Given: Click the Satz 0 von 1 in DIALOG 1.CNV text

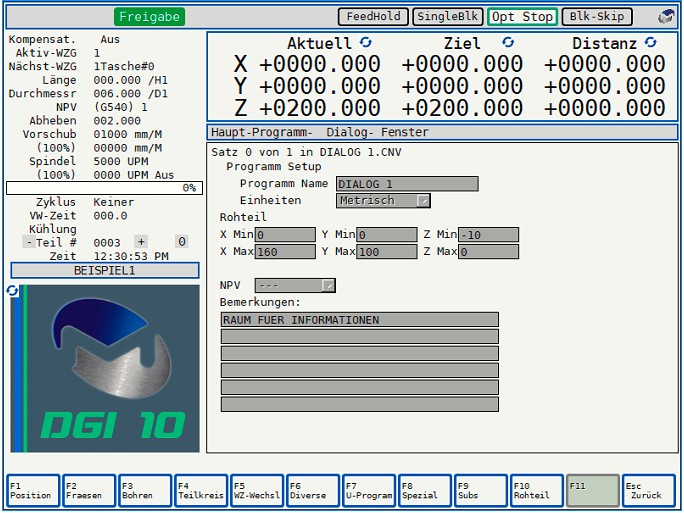Looking at the screenshot, I should coord(306,152).
